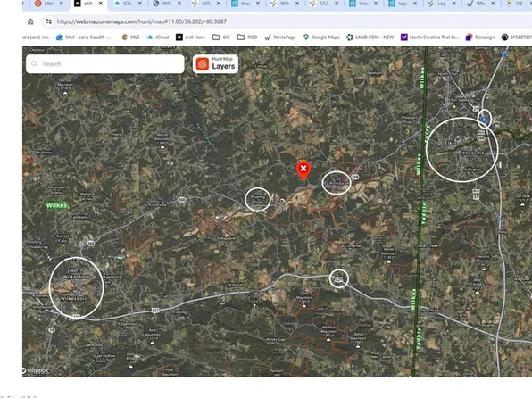Open the North Carolina Real Es... bookmark

pyautogui.click(x=429, y=37)
